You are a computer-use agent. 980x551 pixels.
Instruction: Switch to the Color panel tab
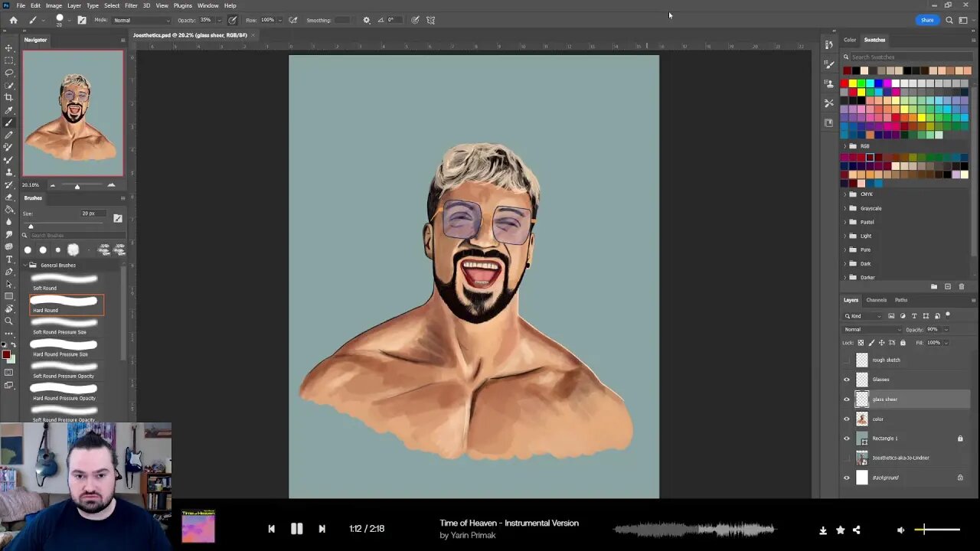pyautogui.click(x=850, y=40)
